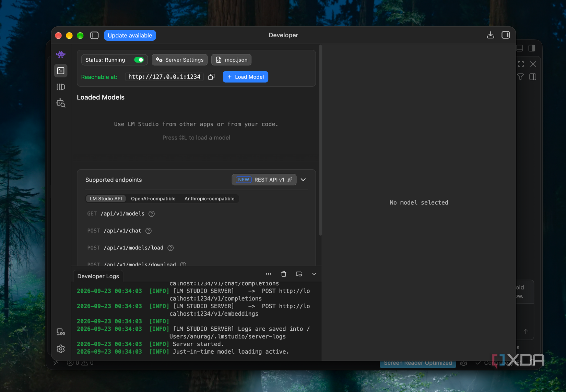Click Screen Reader Optimized in background status bar

pyautogui.click(x=418, y=363)
